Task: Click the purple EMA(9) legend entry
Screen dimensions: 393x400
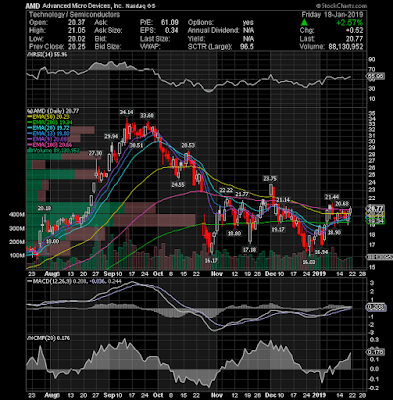Action: [47, 139]
